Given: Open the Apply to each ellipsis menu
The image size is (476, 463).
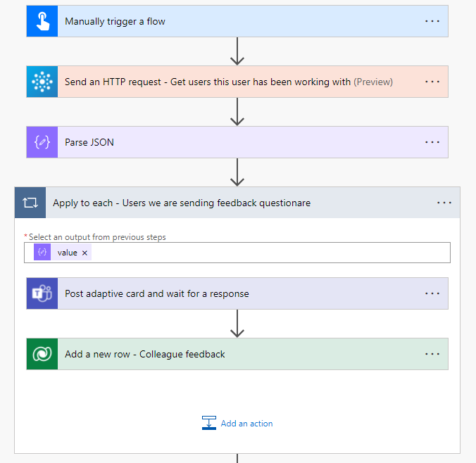Looking at the screenshot, I should tap(444, 203).
